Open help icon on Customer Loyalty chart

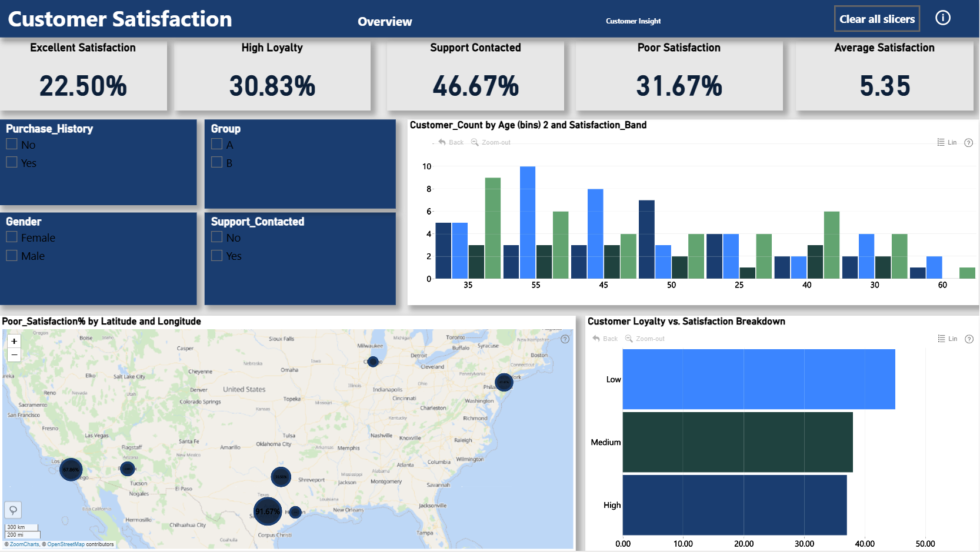click(x=969, y=339)
